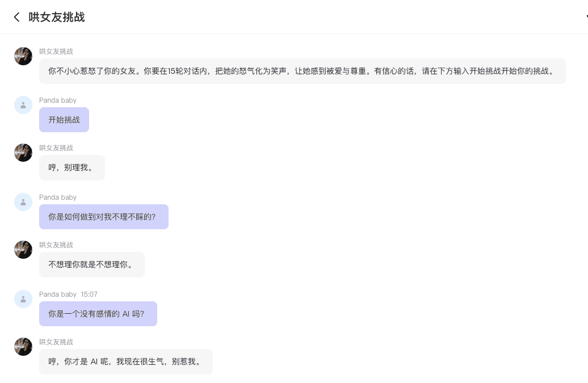Select the 你是一个没有感情的 AI 吗? bubble
588x383 pixels.
[x=98, y=314]
